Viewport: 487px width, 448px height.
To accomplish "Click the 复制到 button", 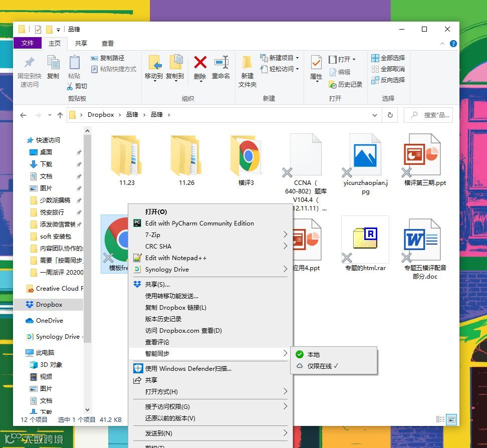I will (x=175, y=68).
